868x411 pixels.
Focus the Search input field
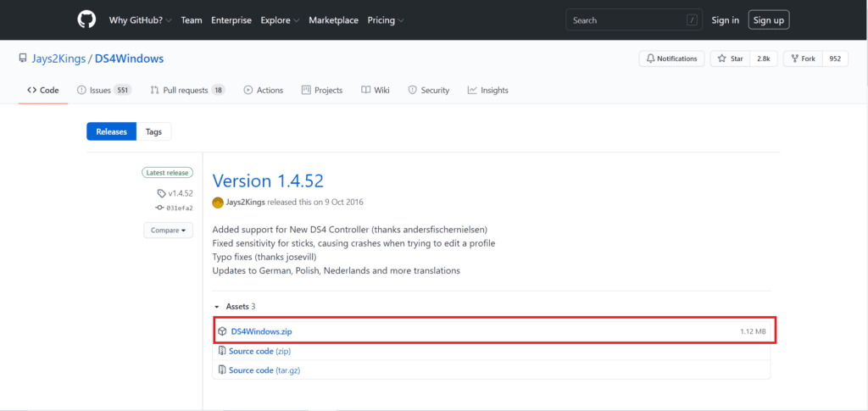(x=634, y=19)
